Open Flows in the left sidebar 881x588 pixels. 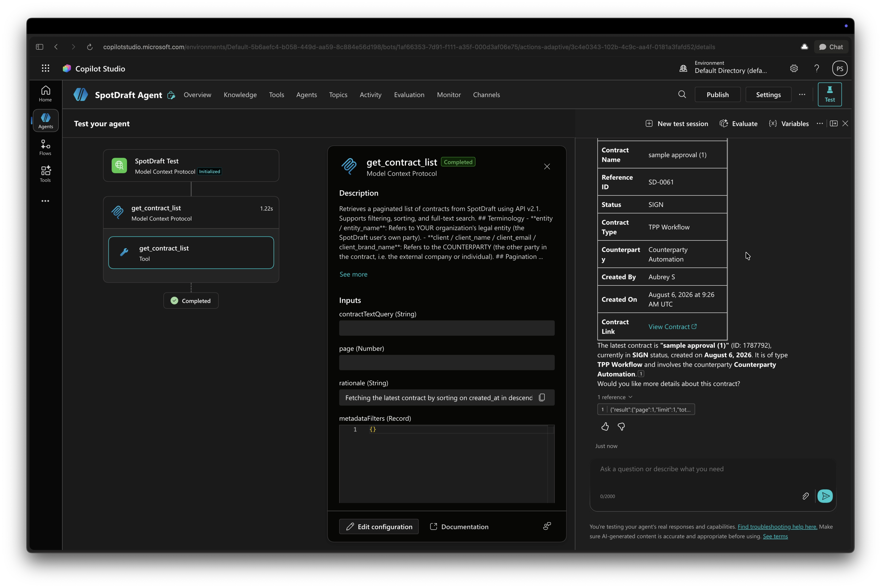(45, 147)
